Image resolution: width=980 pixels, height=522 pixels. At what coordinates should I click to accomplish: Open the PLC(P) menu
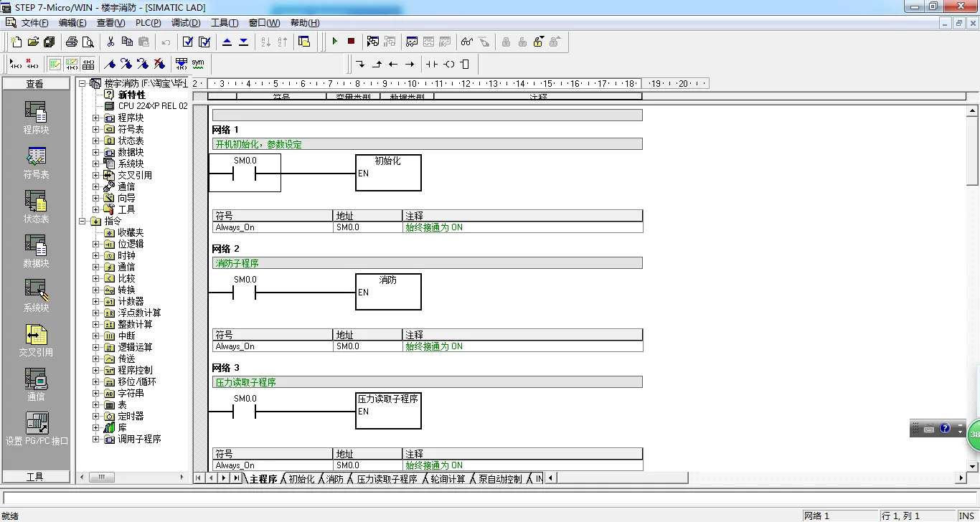click(x=149, y=23)
